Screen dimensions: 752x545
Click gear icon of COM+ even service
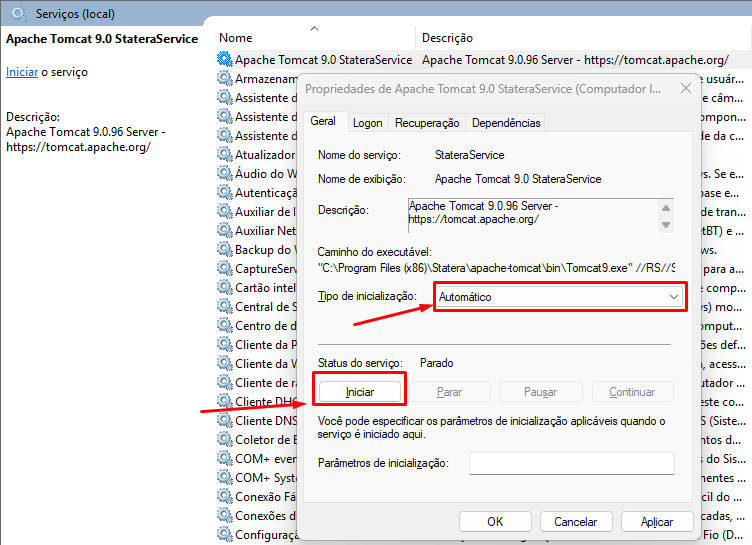pyautogui.click(x=224, y=459)
